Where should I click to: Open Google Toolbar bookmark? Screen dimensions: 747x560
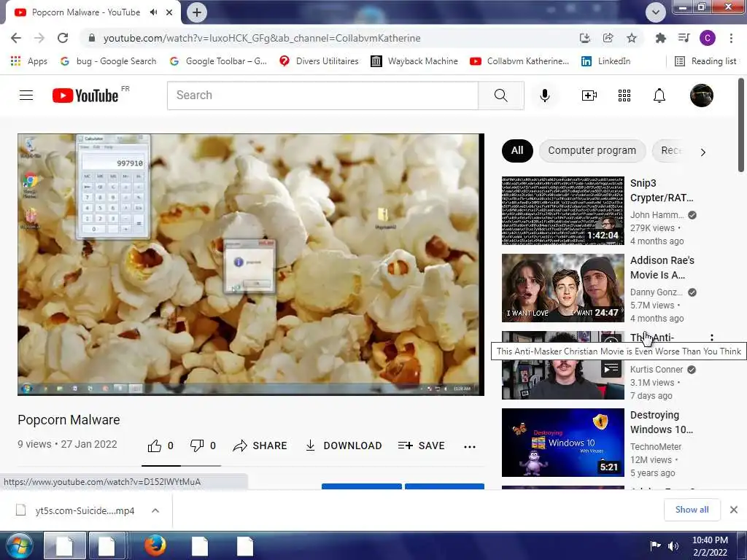tap(218, 61)
